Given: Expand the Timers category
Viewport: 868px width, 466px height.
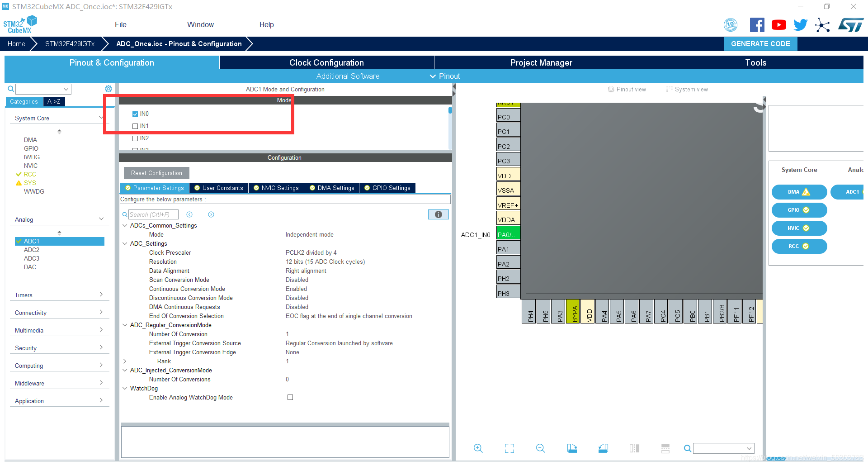Looking at the screenshot, I should pos(101,295).
